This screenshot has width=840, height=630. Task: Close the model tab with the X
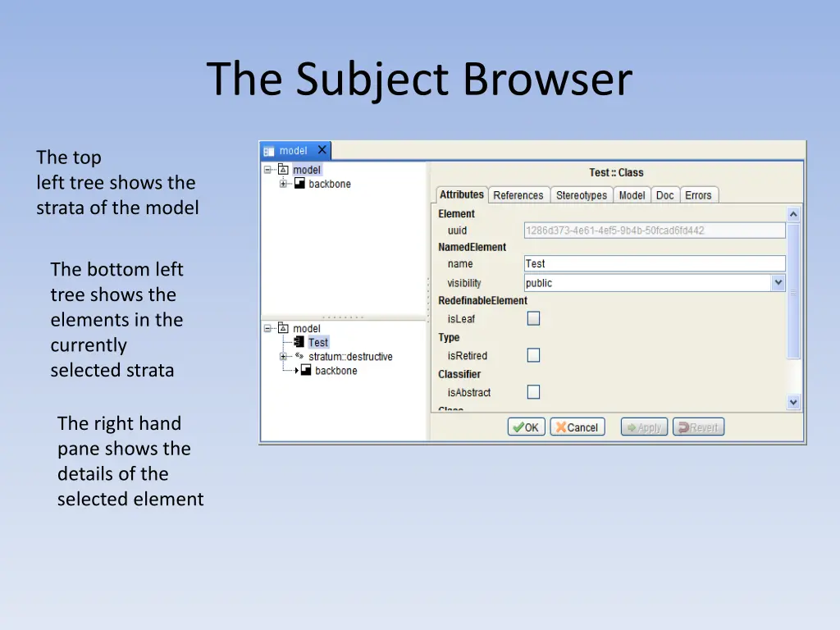322,150
